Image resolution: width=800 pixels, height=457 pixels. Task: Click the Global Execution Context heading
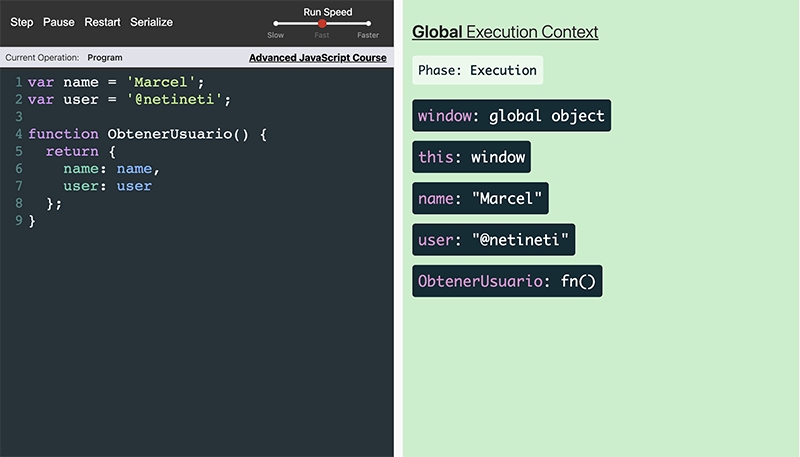(505, 32)
